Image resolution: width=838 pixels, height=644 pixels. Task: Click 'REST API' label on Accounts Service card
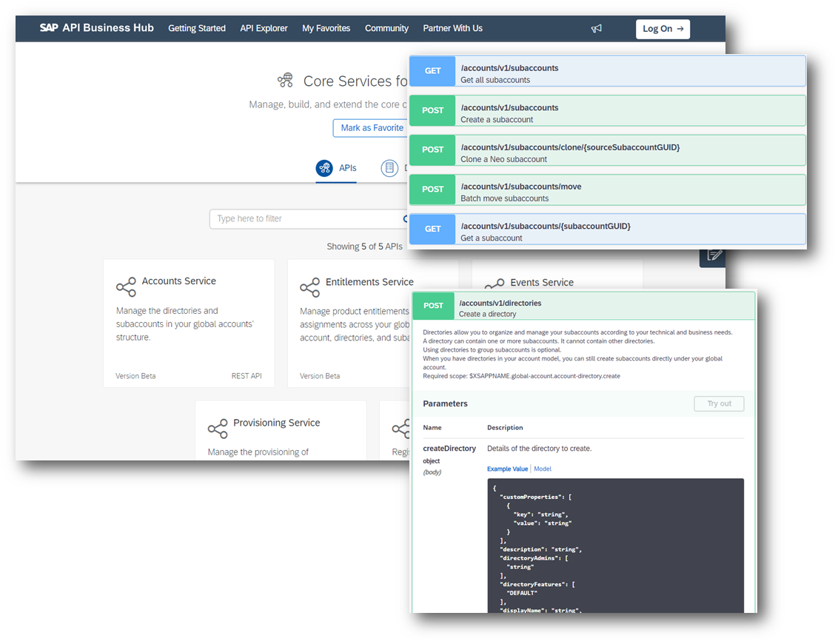(247, 376)
